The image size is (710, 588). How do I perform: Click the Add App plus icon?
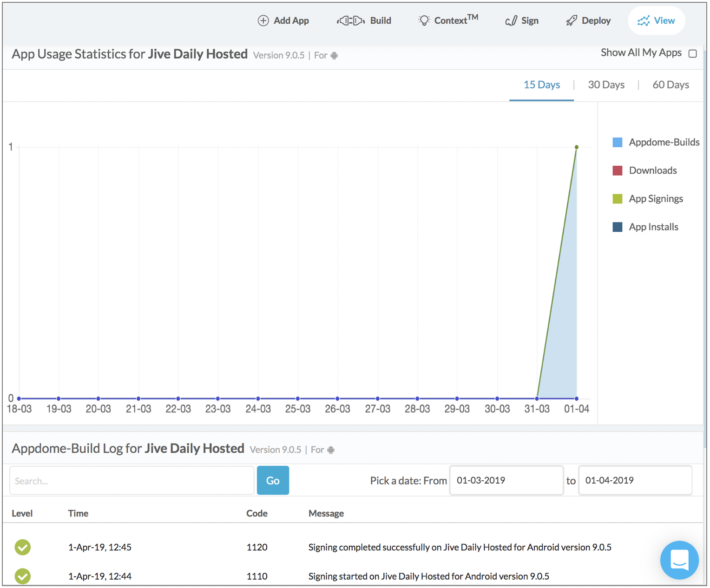coord(263,20)
